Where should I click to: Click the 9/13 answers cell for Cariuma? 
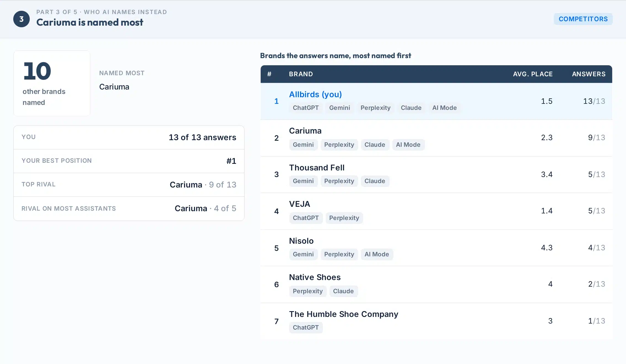(x=597, y=138)
